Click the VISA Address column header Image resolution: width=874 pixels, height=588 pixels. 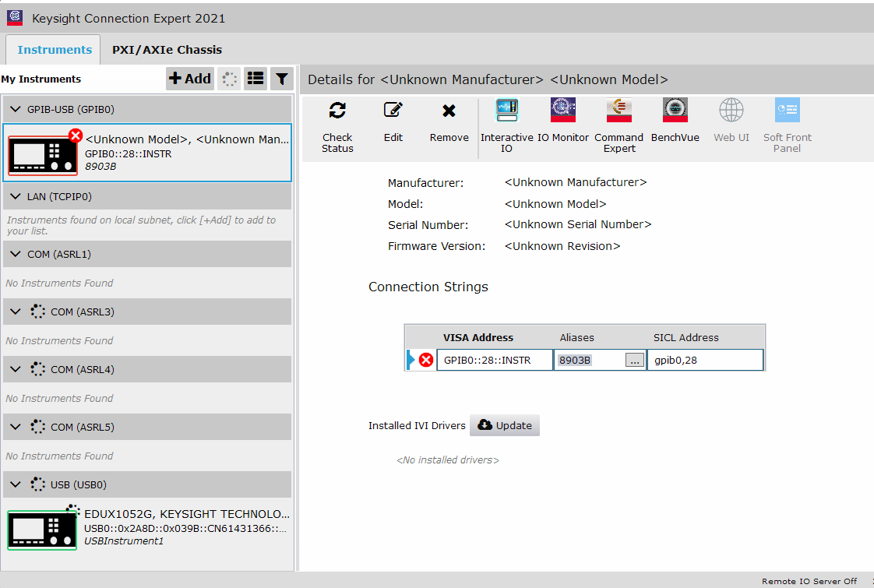tap(478, 337)
